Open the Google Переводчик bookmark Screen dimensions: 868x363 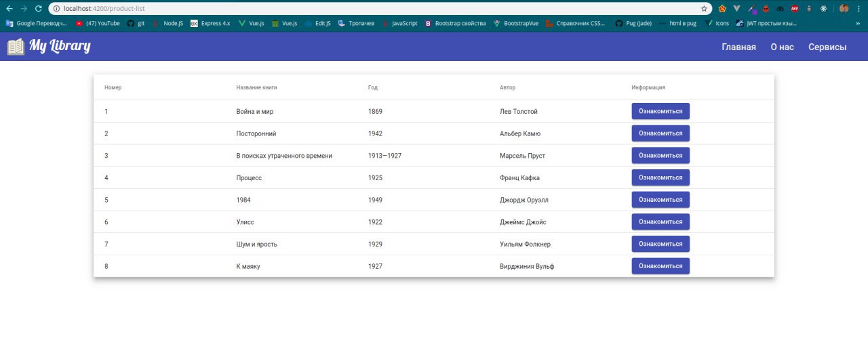[x=37, y=23]
